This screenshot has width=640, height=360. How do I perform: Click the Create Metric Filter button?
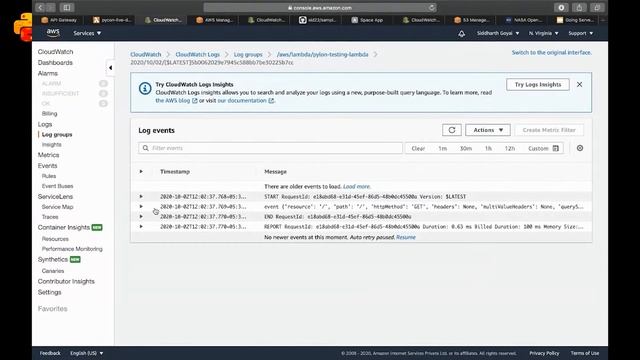549,130
